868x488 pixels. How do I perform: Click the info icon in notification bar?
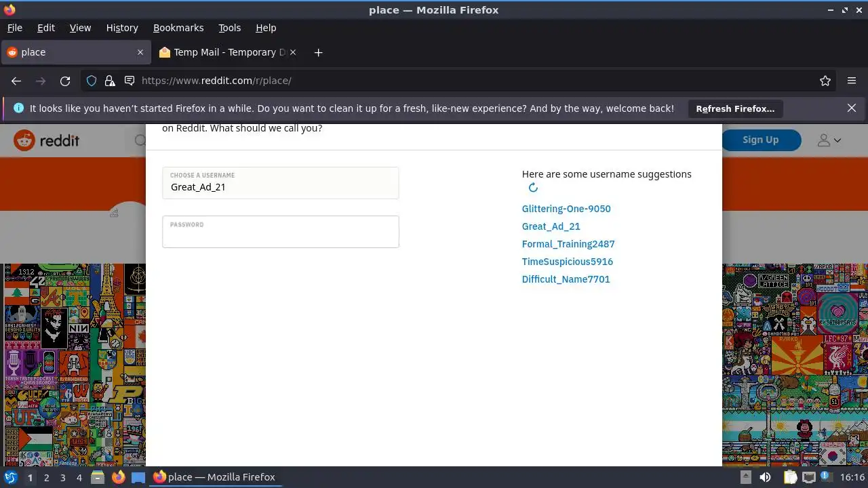click(18, 108)
